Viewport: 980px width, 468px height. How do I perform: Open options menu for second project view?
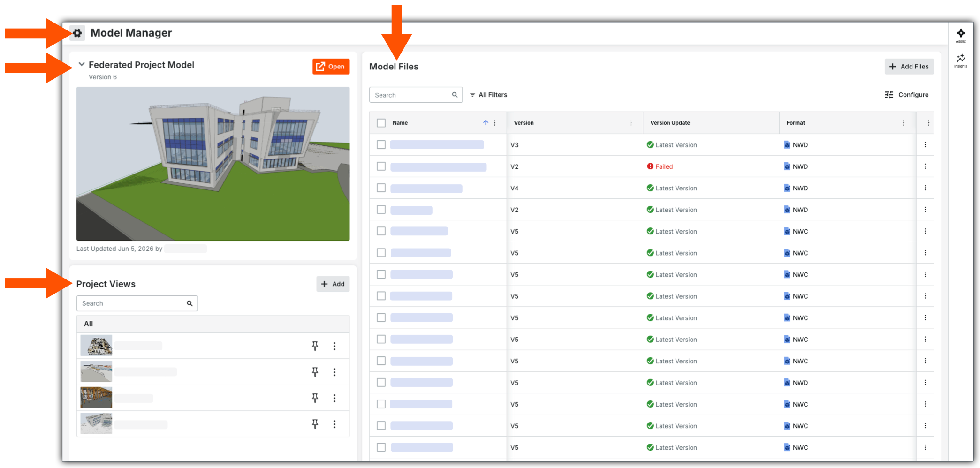tap(334, 372)
